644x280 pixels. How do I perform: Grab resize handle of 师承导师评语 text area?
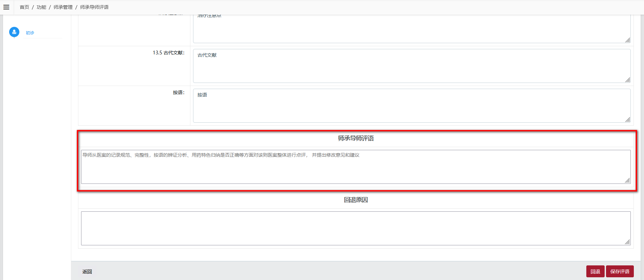coord(628,181)
